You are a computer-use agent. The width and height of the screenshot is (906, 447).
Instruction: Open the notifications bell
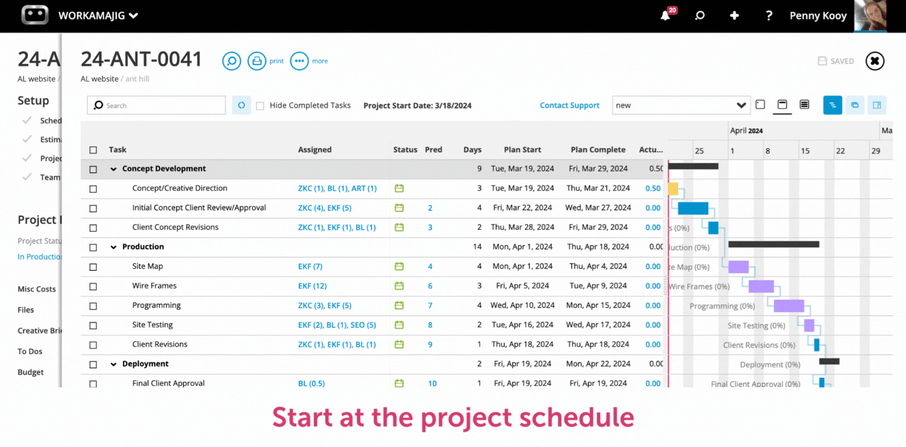tap(666, 16)
